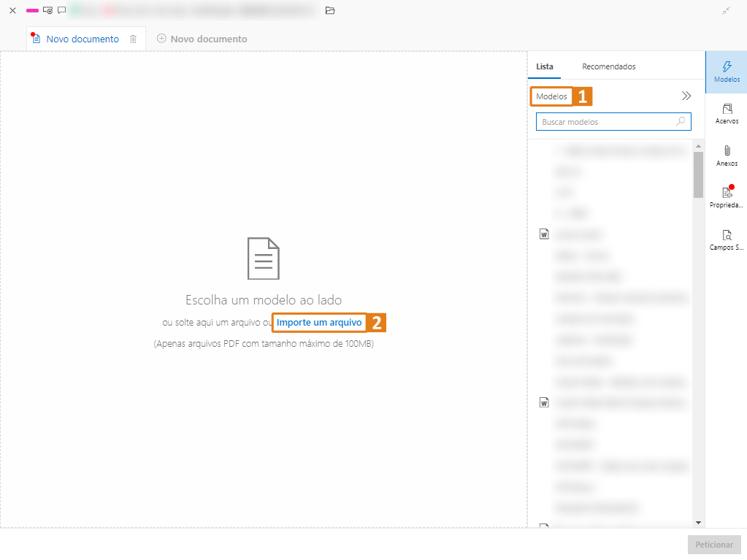Switch to the Recomendados tab
747x560 pixels.
(608, 66)
